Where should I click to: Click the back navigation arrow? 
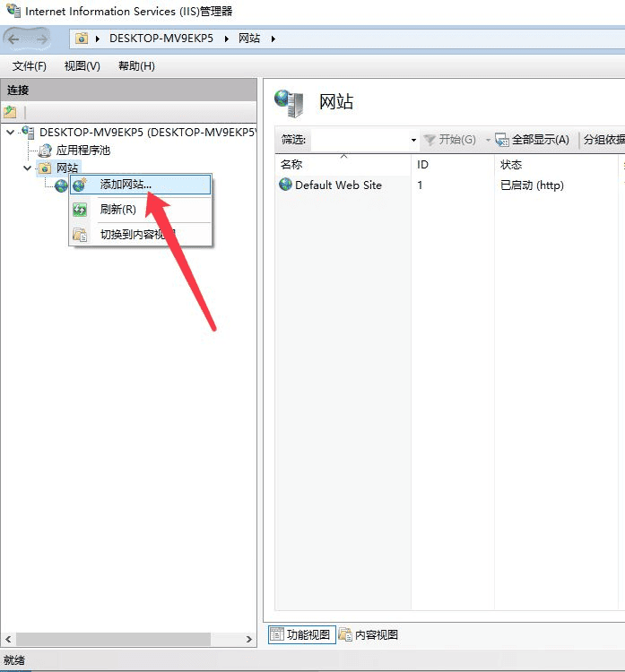tap(13, 39)
